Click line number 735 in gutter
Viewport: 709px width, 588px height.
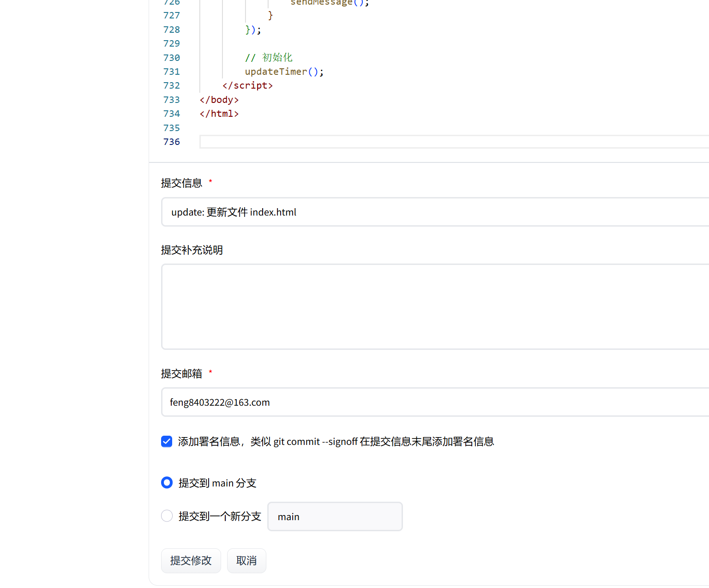(x=172, y=128)
